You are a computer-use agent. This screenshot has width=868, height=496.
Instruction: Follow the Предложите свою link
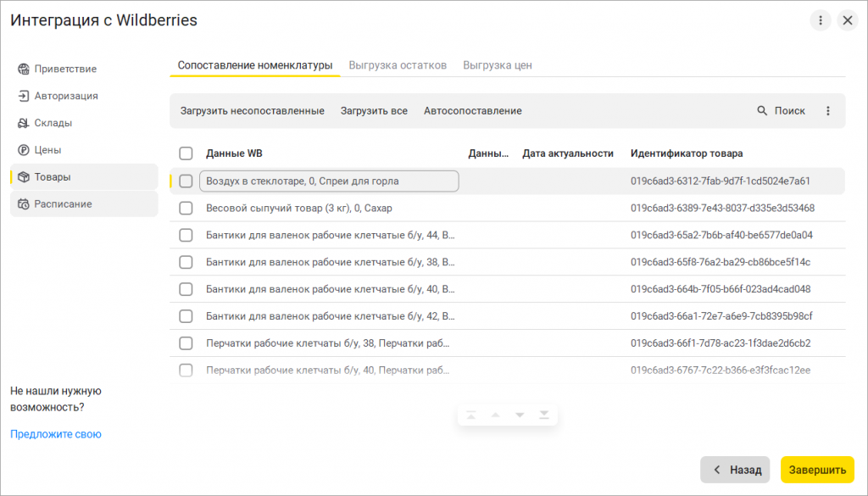click(56, 435)
